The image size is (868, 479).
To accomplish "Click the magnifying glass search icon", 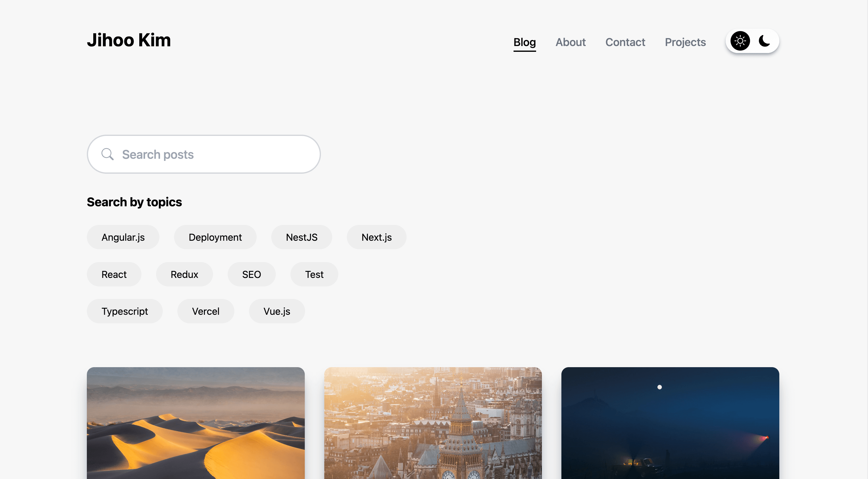I will [108, 154].
